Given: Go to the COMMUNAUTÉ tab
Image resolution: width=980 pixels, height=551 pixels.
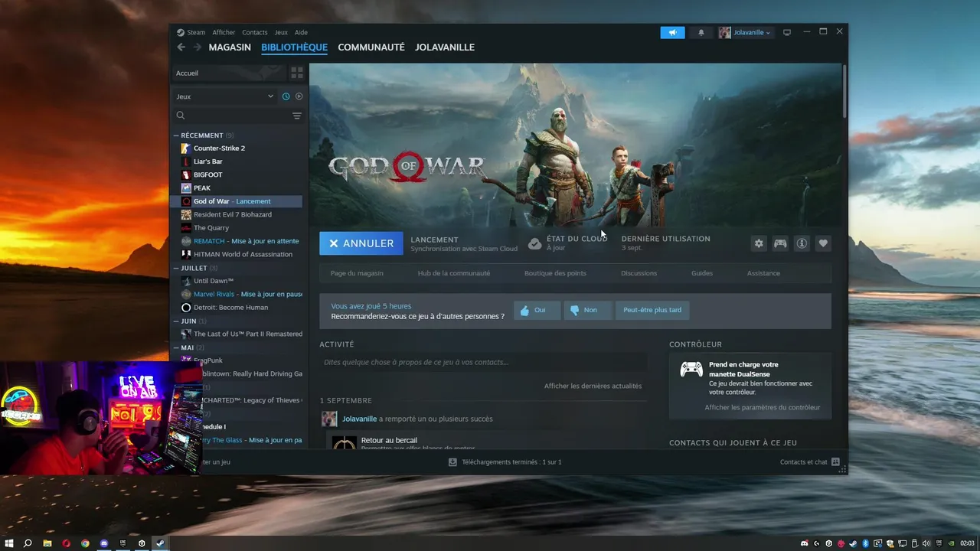Looking at the screenshot, I should coord(371,47).
